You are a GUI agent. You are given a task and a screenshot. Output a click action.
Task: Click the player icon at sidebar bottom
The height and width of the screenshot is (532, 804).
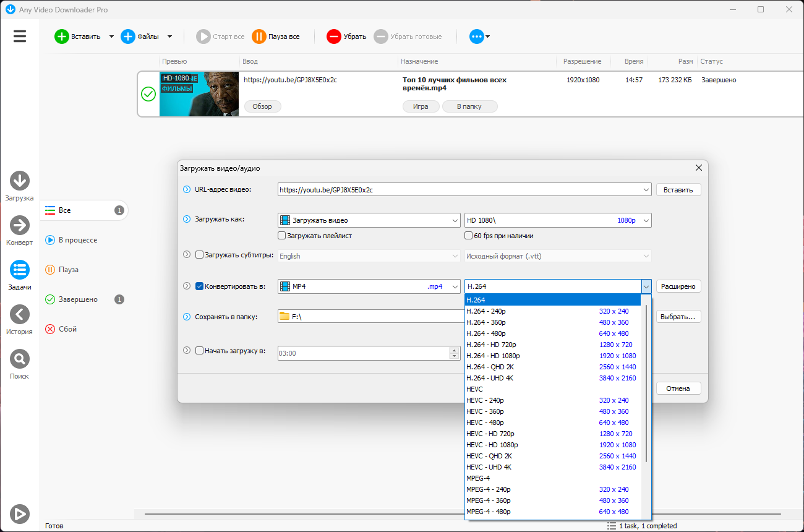point(20,513)
